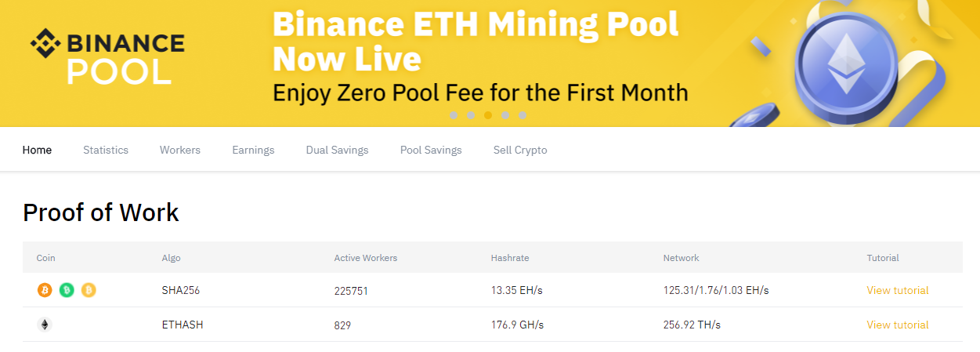Show the last banner carousel slide dot
Screen dimensions: 980x352
[523, 115]
